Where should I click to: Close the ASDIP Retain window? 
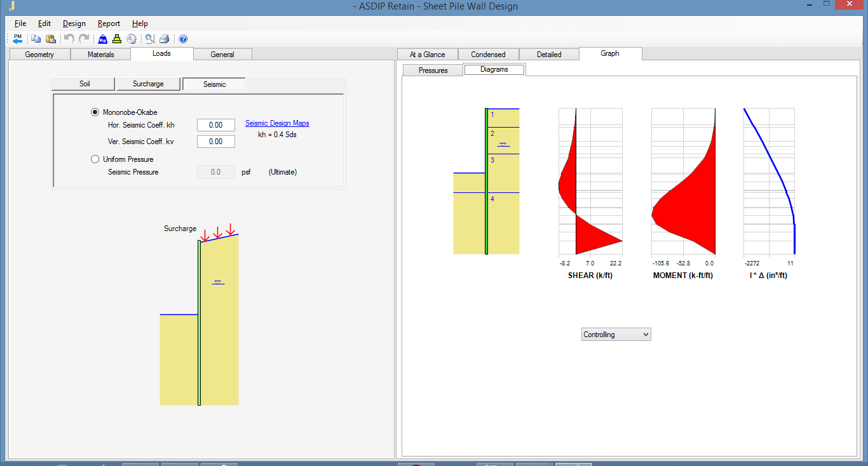(x=848, y=4)
